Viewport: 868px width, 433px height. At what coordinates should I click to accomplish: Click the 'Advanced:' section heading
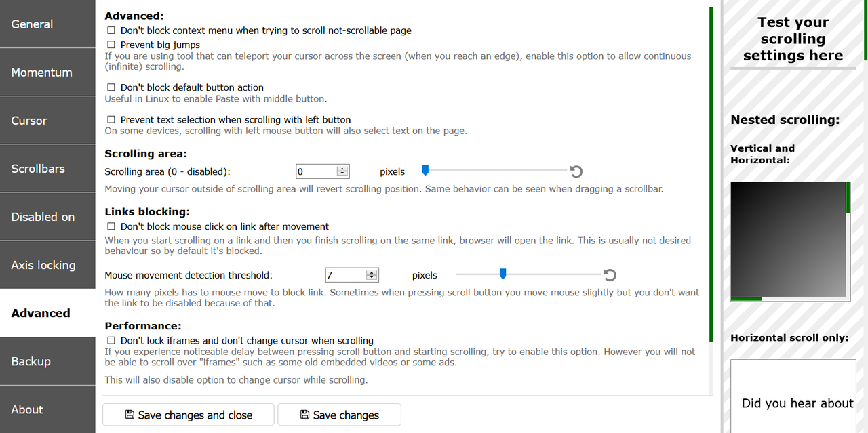[134, 16]
